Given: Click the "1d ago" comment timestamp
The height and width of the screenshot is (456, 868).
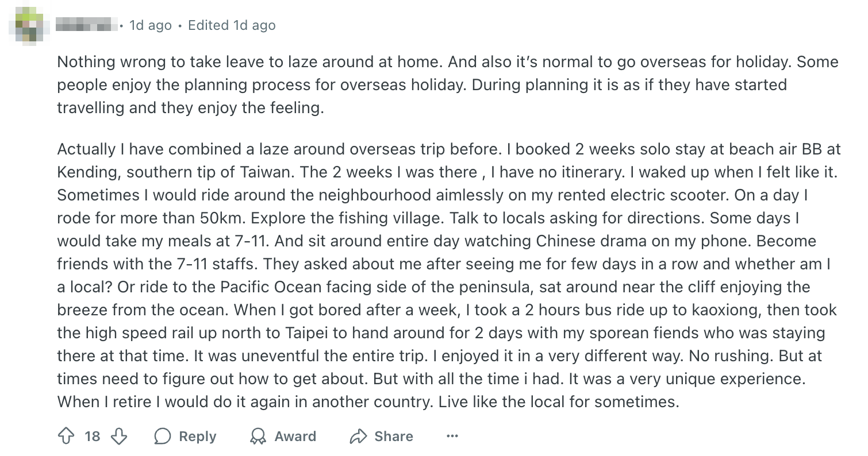Looking at the screenshot, I should pyautogui.click(x=150, y=25).
